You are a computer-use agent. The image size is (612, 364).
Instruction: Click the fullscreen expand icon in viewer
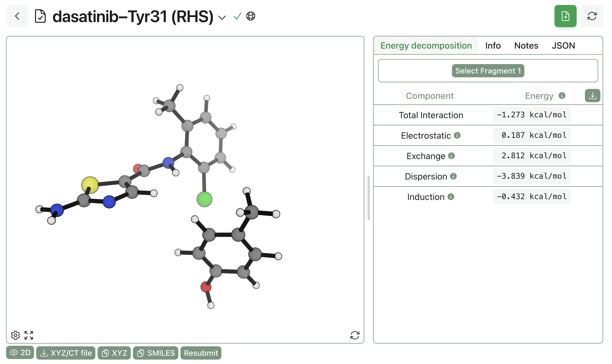pos(29,335)
